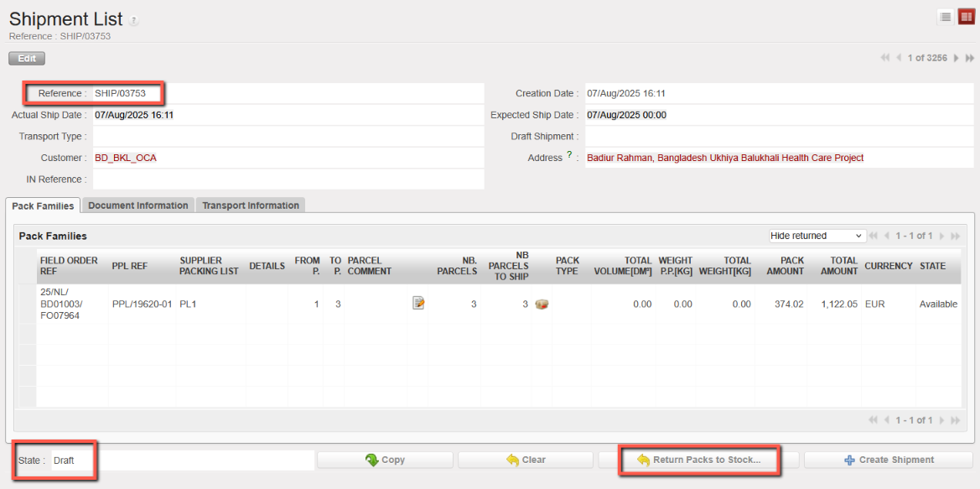Go to next shipment record arrow
This screenshot has height=489, width=980.
click(x=957, y=58)
